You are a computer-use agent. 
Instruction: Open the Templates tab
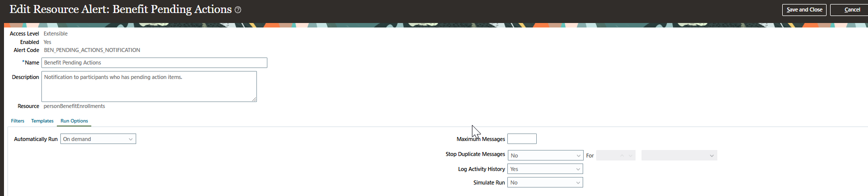[x=42, y=121]
